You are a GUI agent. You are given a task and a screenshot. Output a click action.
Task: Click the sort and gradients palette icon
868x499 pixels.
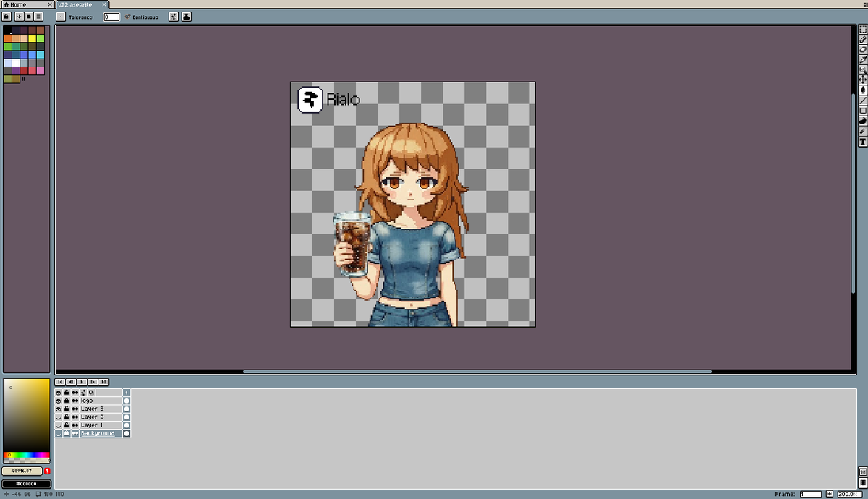click(19, 17)
